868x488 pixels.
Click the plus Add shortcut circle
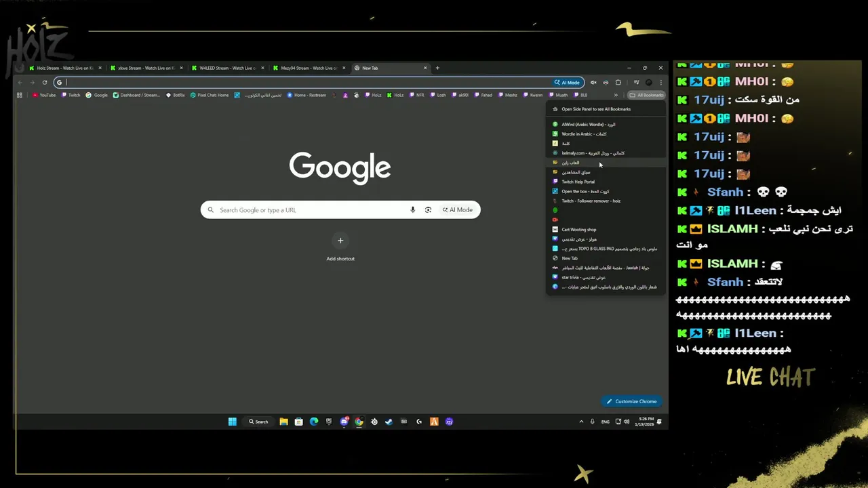coord(340,241)
